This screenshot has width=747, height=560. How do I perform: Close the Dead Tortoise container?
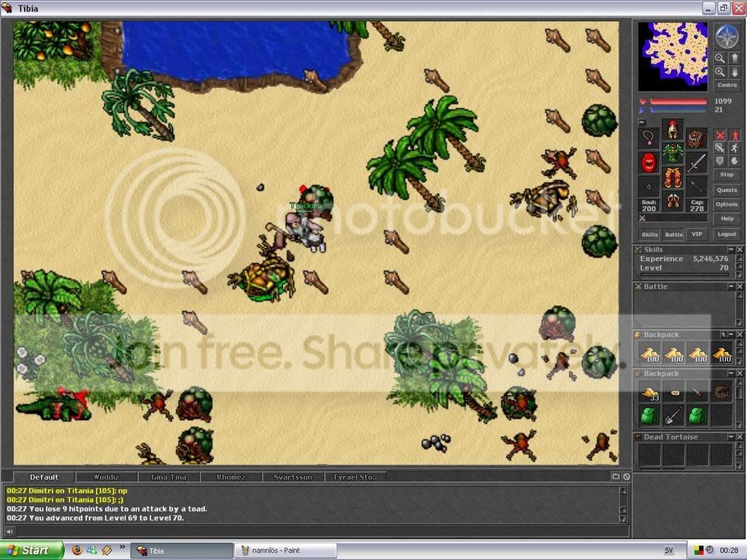[740, 437]
